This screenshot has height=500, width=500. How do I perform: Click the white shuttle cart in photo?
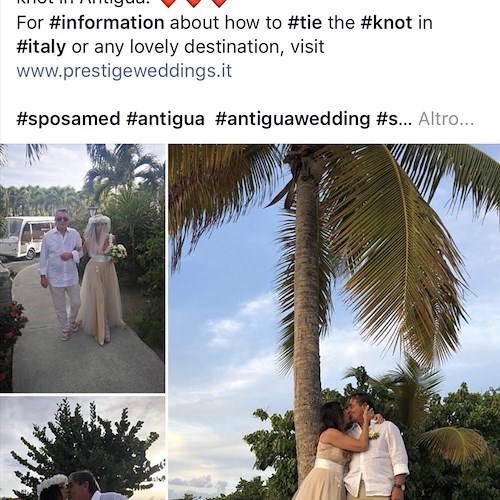coord(27,237)
